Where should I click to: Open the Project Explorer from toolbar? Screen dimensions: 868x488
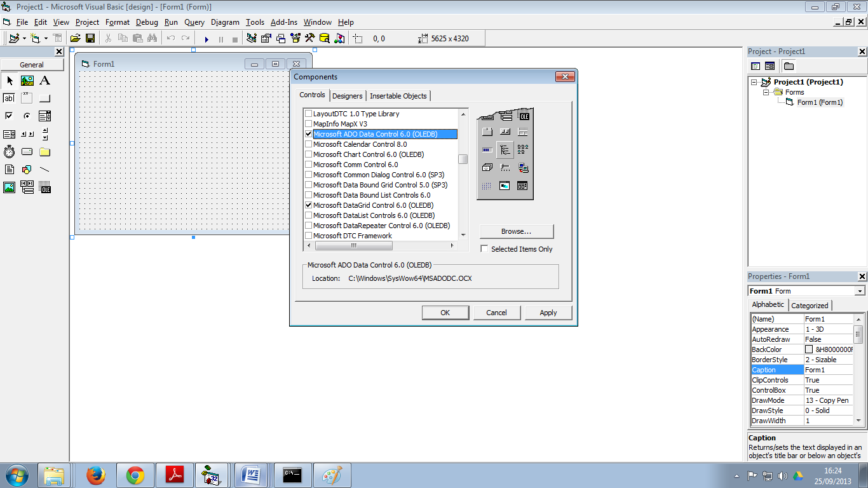(x=252, y=39)
